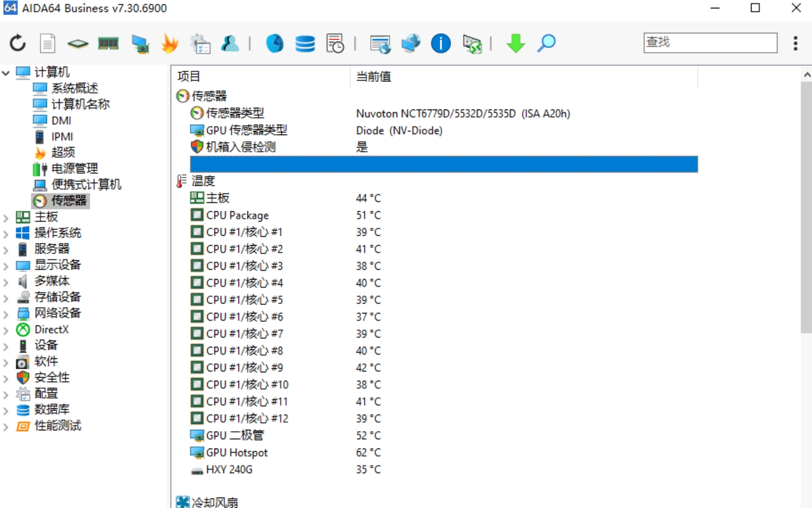This screenshot has height=508, width=812.
Task: Click the 温度 section header
Action: 203,181
